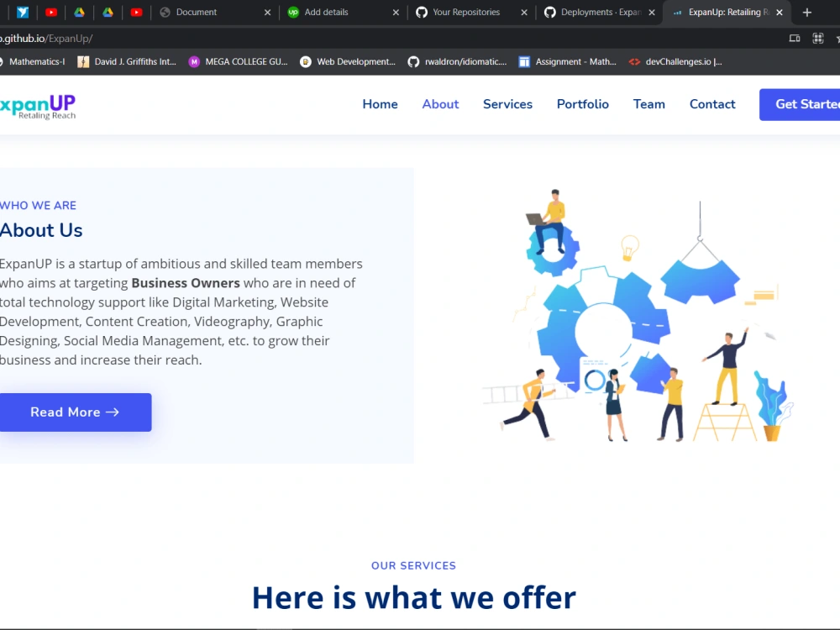
Task: Go to Portfolio in the navbar
Action: [582, 104]
